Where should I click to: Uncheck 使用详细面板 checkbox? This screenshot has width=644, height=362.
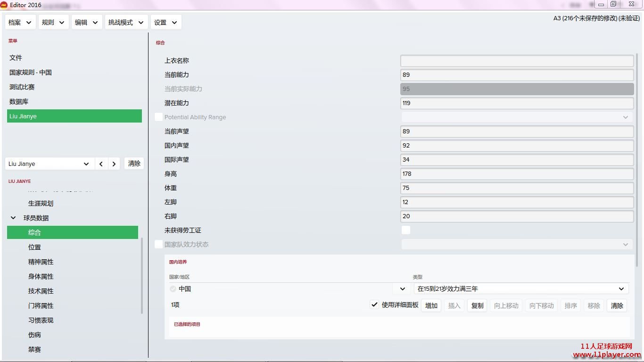click(x=374, y=305)
